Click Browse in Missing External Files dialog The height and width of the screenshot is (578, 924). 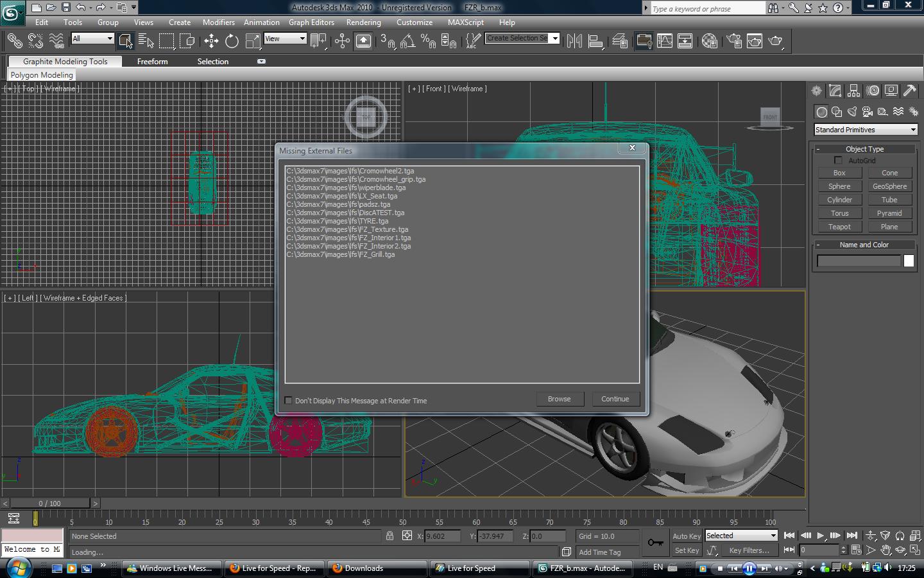coord(559,399)
